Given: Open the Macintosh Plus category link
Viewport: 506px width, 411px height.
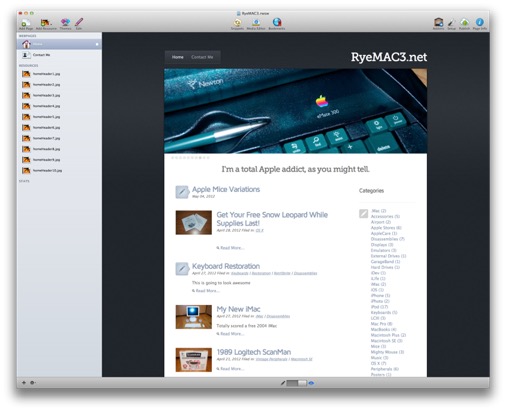Looking at the screenshot, I should [x=388, y=335].
